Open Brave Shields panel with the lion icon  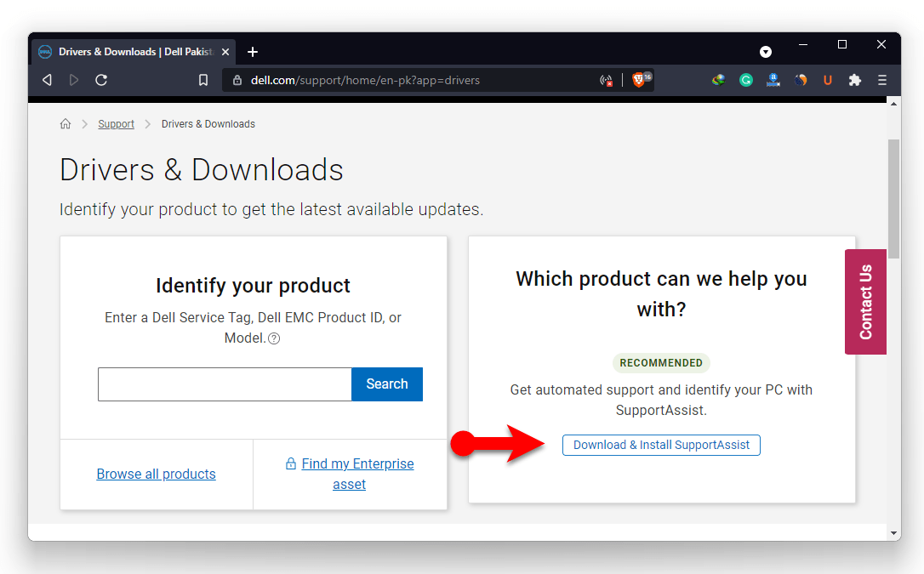coord(641,80)
